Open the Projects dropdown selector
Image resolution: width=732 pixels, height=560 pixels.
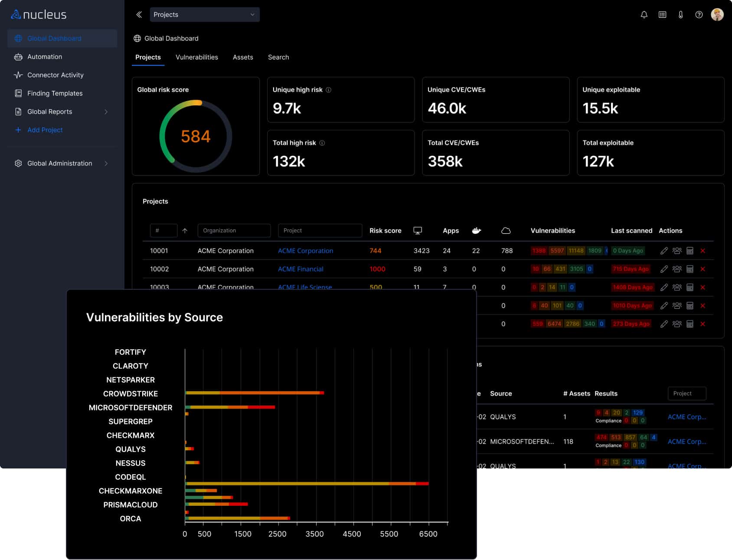coord(205,15)
